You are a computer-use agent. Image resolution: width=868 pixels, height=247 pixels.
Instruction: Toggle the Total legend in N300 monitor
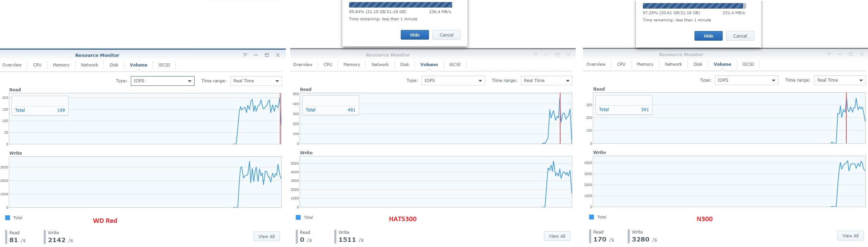point(598,217)
